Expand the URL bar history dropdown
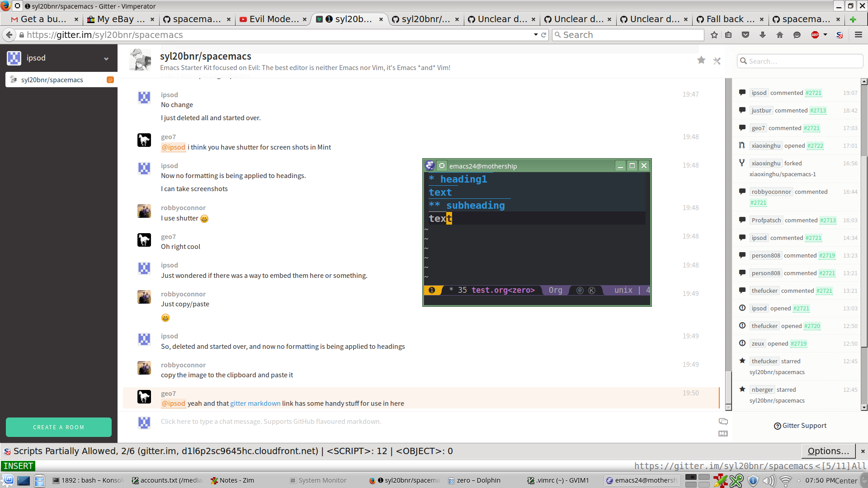The width and height of the screenshot is (868, 488). [536, 35]
